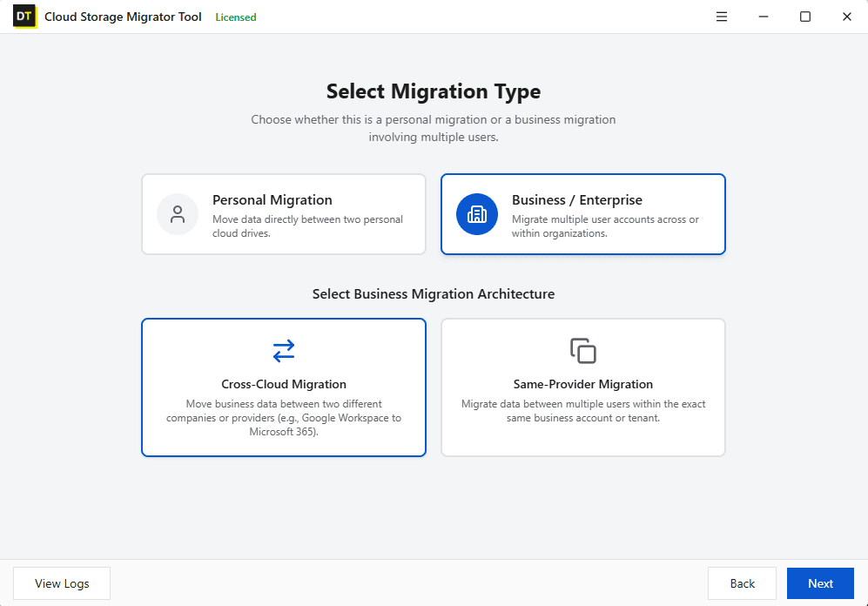
Task: Choose the Cross-Cloud Migration option
Action: (284, 387)
